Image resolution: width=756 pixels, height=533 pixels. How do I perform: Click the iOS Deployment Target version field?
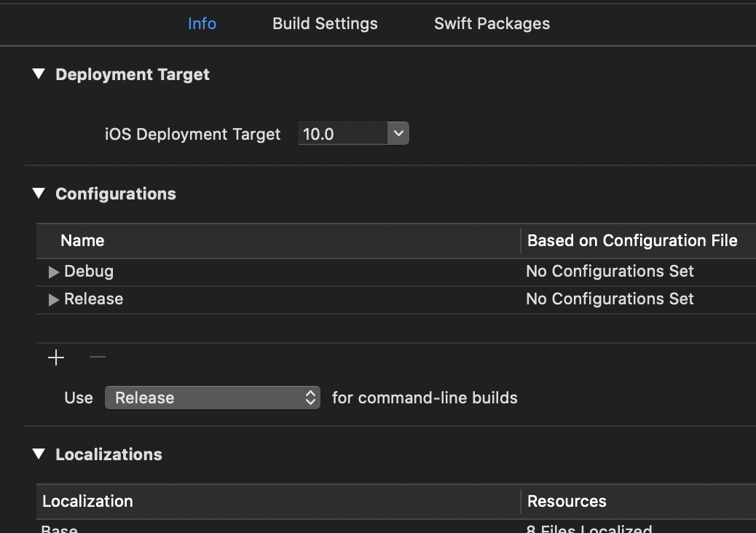[342, 134]
